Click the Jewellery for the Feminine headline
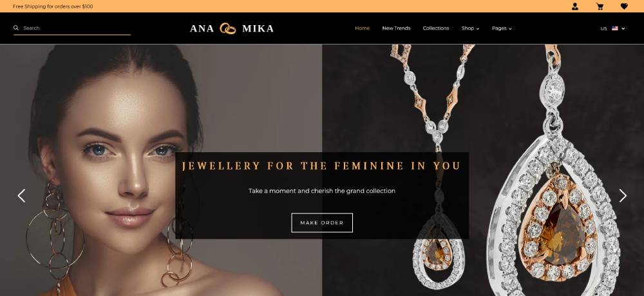Viewport: 644px width, 296px height. tap(321, 166)
